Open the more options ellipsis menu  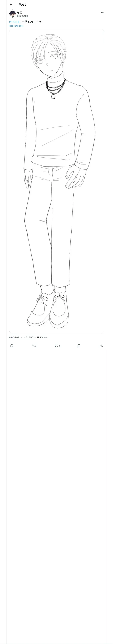tap(102, 13)
